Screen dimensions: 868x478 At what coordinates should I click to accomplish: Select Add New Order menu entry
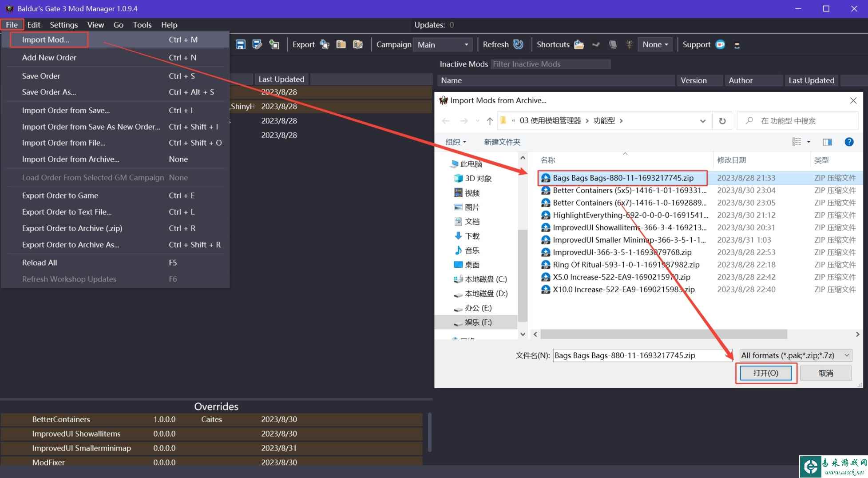coord(115,58)
